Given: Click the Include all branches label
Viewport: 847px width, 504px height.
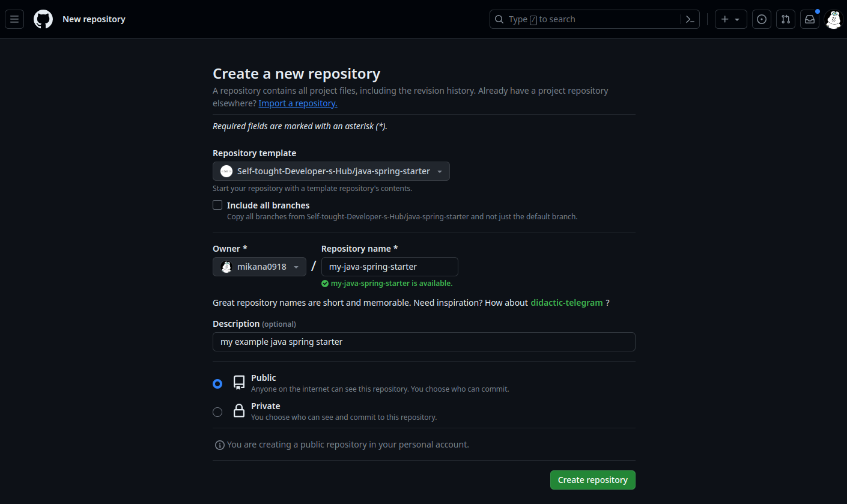Looking at the screenshot, I should tap(269, 205).
